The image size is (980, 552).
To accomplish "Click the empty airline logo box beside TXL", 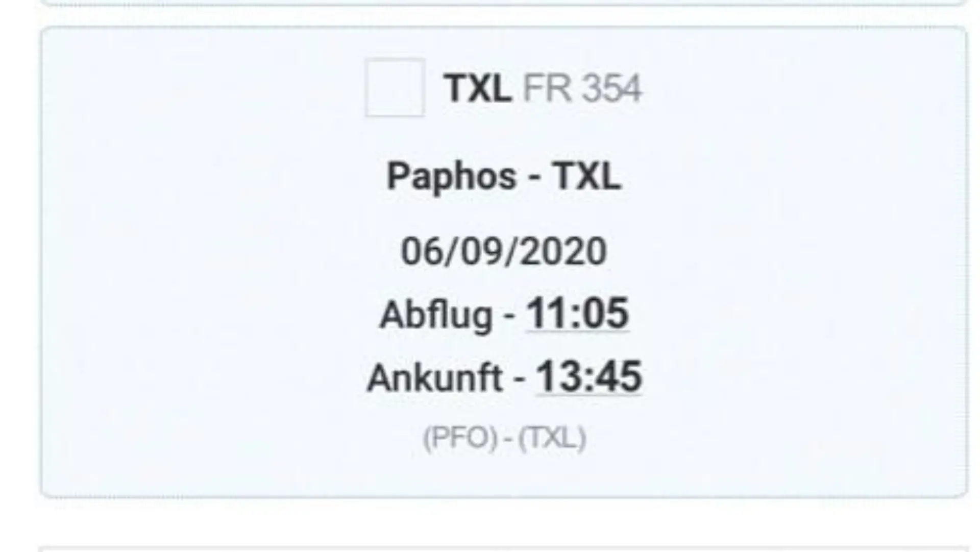I will 395,87.
